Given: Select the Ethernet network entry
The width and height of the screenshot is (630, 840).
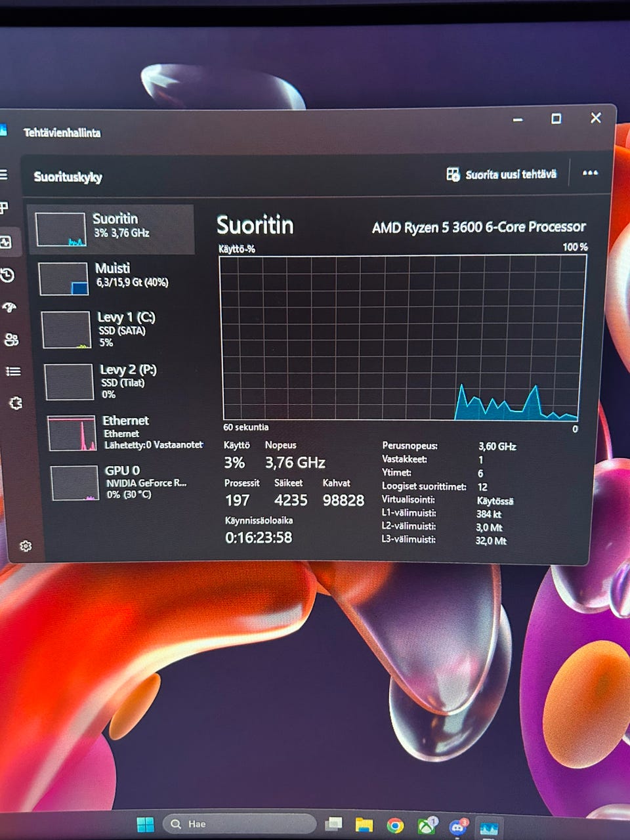Looking at the screenshot, I should click(125, 432).
